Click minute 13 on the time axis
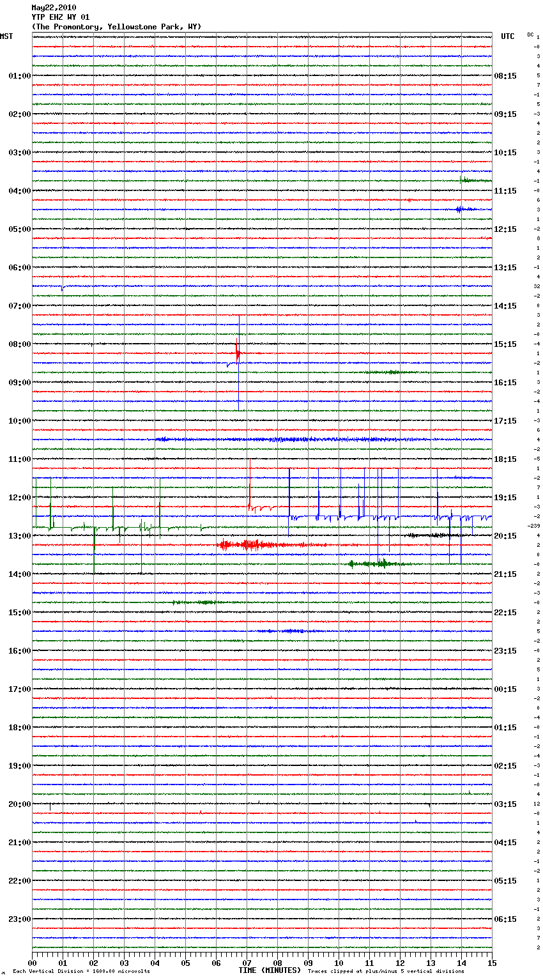Image resolution: width=543 pixels, height=980 pixels. 431,963
